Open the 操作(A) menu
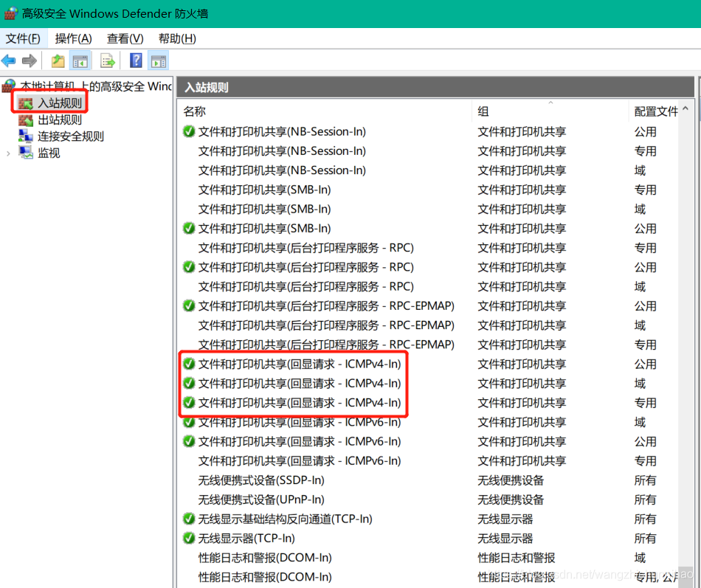Image resolution: width=701 pixels, height=588 pixels. (x=73, y=39)
